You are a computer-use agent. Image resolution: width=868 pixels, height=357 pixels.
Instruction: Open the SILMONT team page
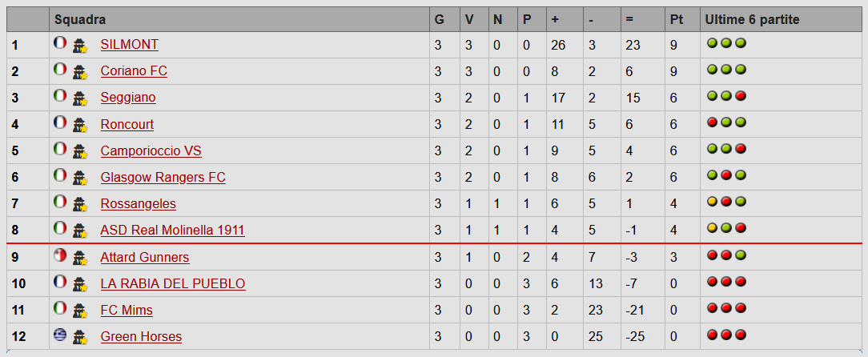[x=130, y=45]
